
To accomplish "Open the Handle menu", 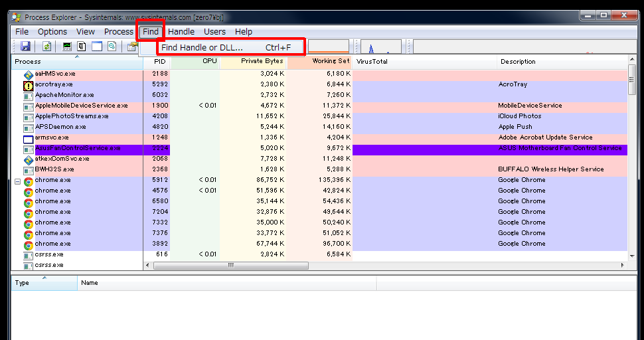I will pyautogui.click(x=181, y=32).
